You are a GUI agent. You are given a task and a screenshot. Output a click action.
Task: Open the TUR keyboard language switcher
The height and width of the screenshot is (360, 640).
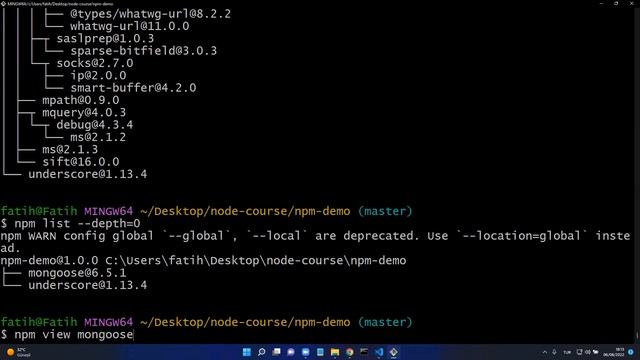click(567, 352)
